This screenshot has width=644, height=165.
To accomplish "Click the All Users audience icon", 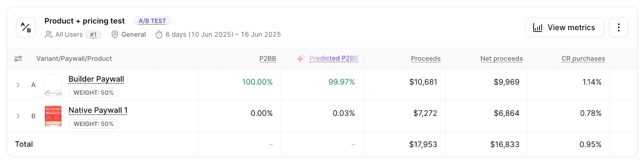I will click(49, 35).
